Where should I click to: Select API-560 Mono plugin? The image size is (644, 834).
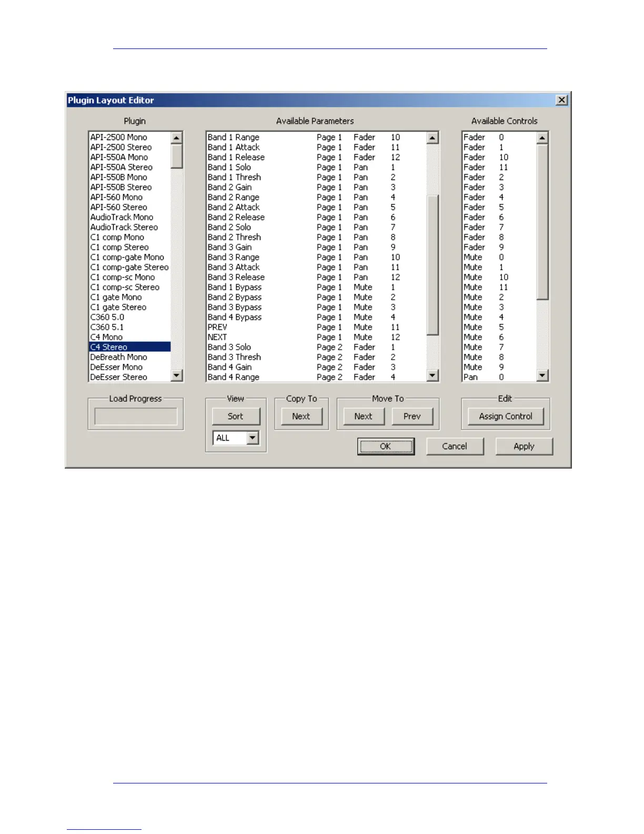pos(130,197)
